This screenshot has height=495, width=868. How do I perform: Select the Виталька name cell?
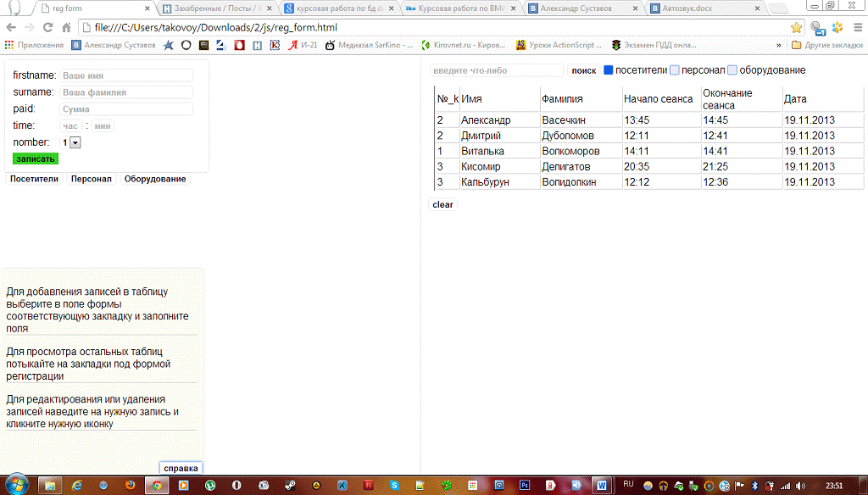tap(500, 151)
